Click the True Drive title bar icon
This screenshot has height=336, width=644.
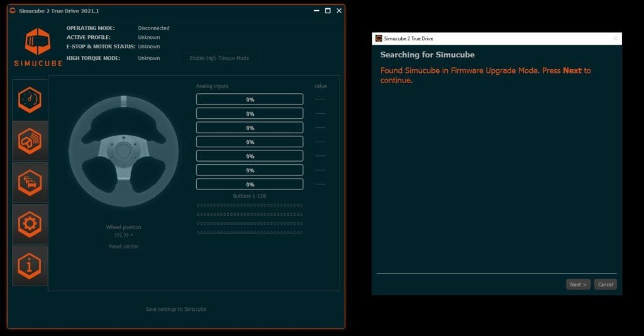(x=13, y=11)
